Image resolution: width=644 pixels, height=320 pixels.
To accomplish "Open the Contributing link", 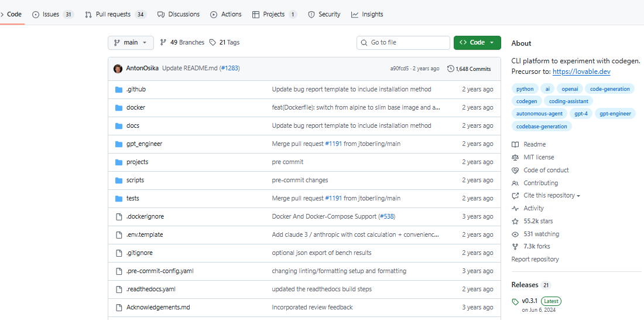I will tap(535, 183).
